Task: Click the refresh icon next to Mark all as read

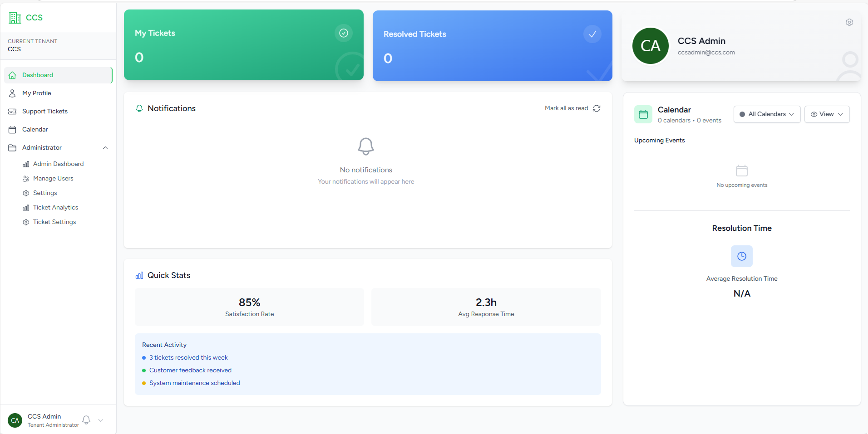Action: (597, 108)
